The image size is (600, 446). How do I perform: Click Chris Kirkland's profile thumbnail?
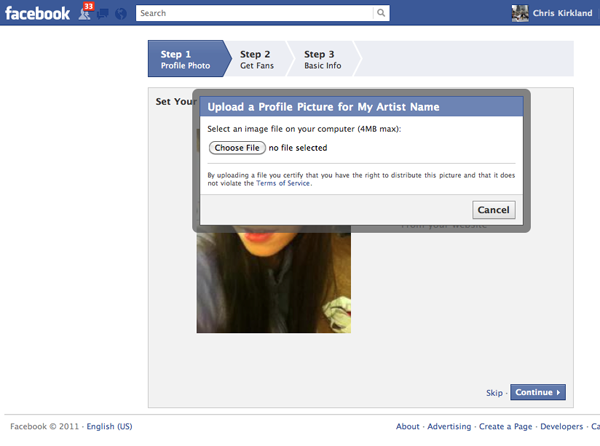tap(520, 13)
